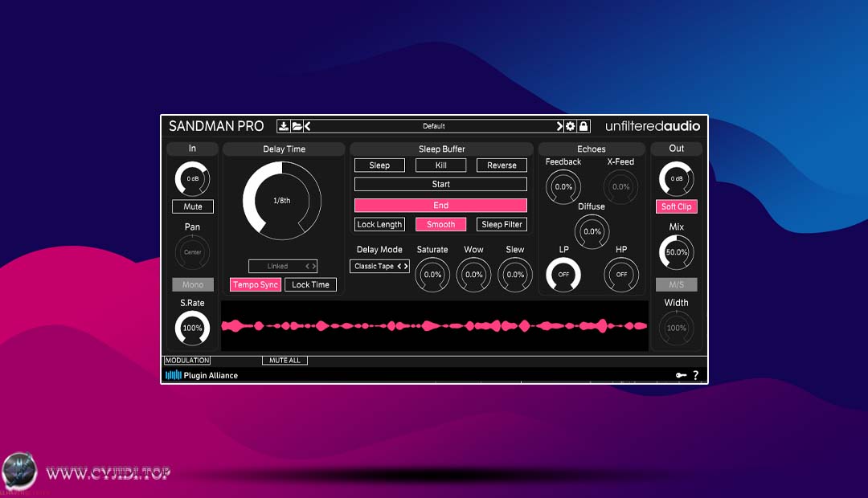Click the Saturate knob
Viewport: 868px width, 498px height.
pos(432,275)
